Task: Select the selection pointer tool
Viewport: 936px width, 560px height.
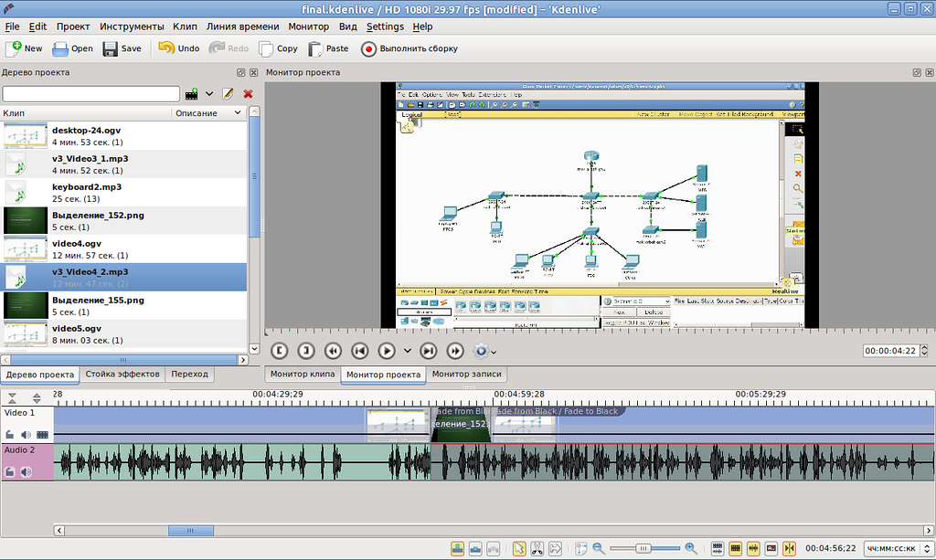Action: [519, 548]
